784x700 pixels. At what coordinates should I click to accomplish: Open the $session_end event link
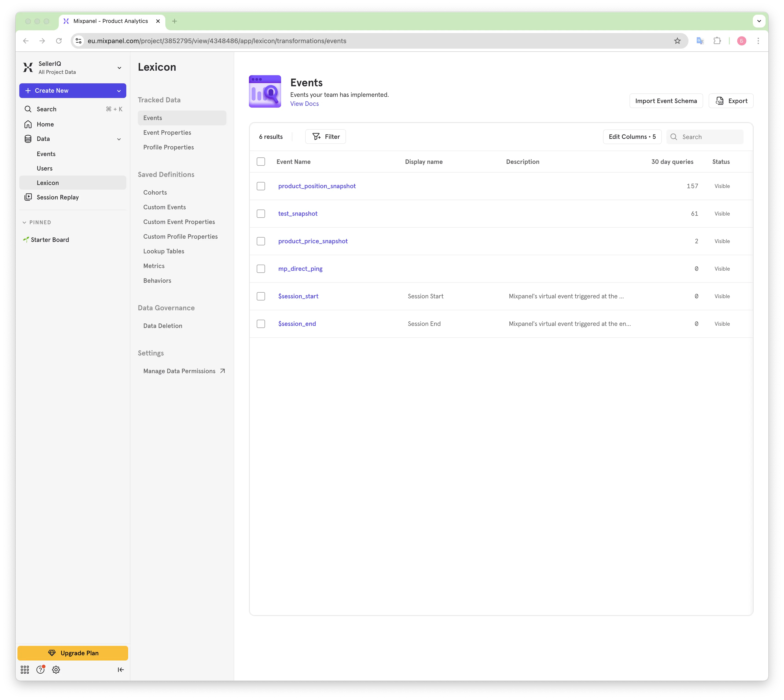[x=297, y=324]
